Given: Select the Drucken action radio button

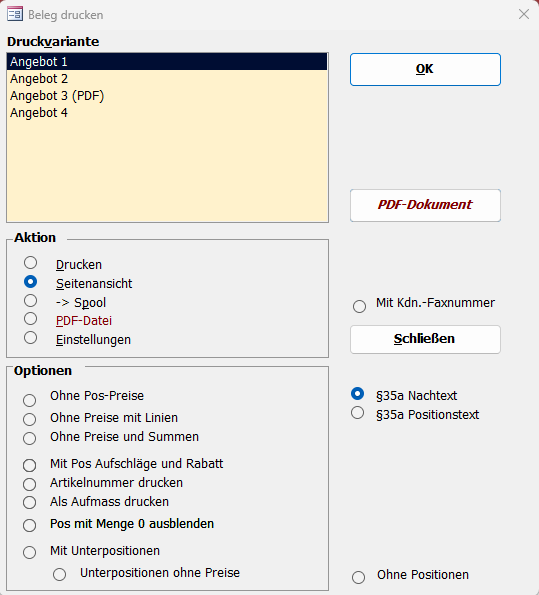Looking at the screenshot, I should [30, 263].
